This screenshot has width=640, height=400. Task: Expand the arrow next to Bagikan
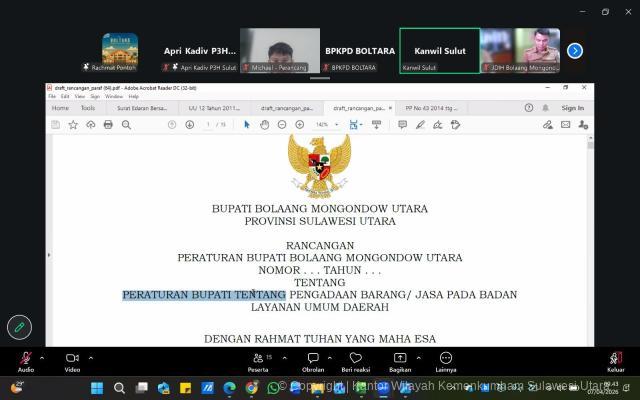tap(420, 356)
